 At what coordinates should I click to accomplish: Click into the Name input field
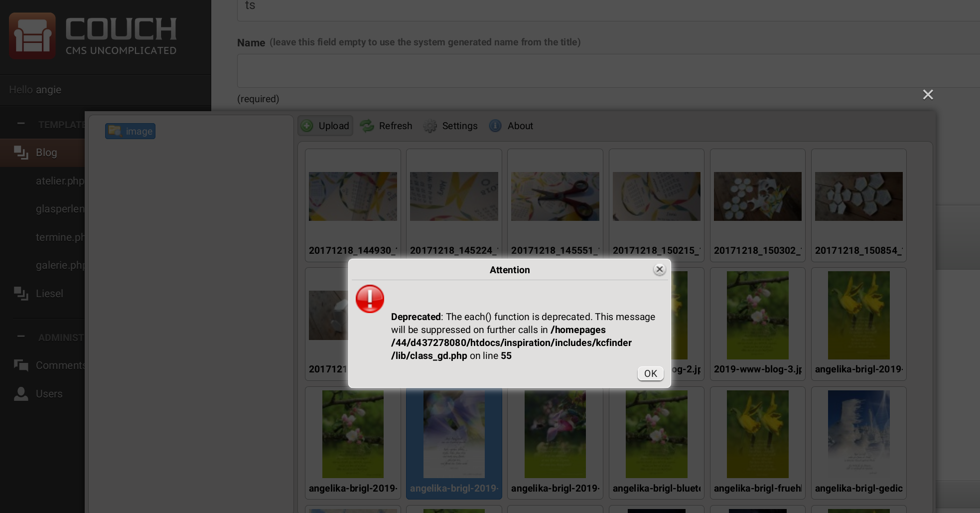pyautogui.click(x=608, y=71)
